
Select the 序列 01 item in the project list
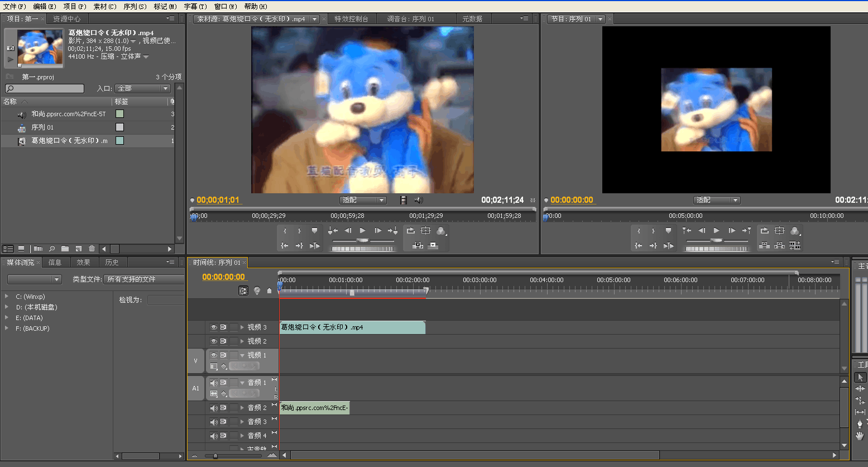[x=42, y=127]
